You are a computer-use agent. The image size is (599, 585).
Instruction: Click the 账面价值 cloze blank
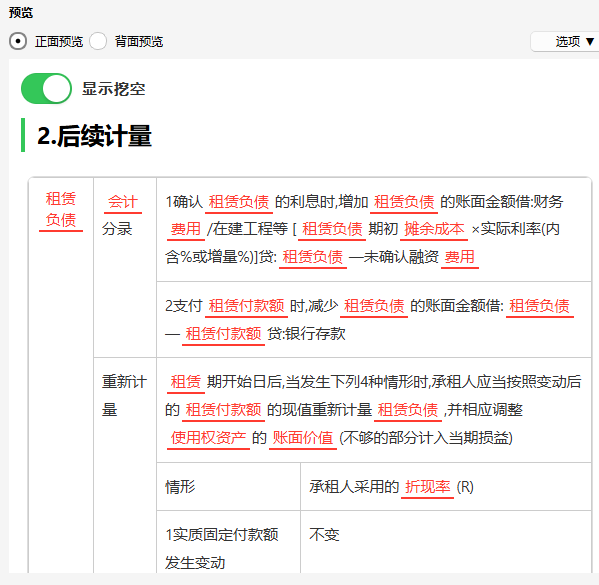[303, 438]
